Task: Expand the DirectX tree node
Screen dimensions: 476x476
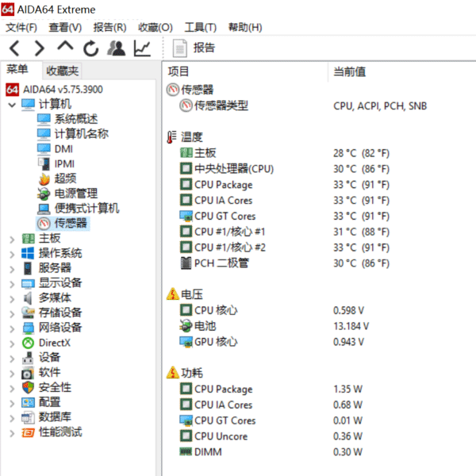Action: click(x=12, y=344)
